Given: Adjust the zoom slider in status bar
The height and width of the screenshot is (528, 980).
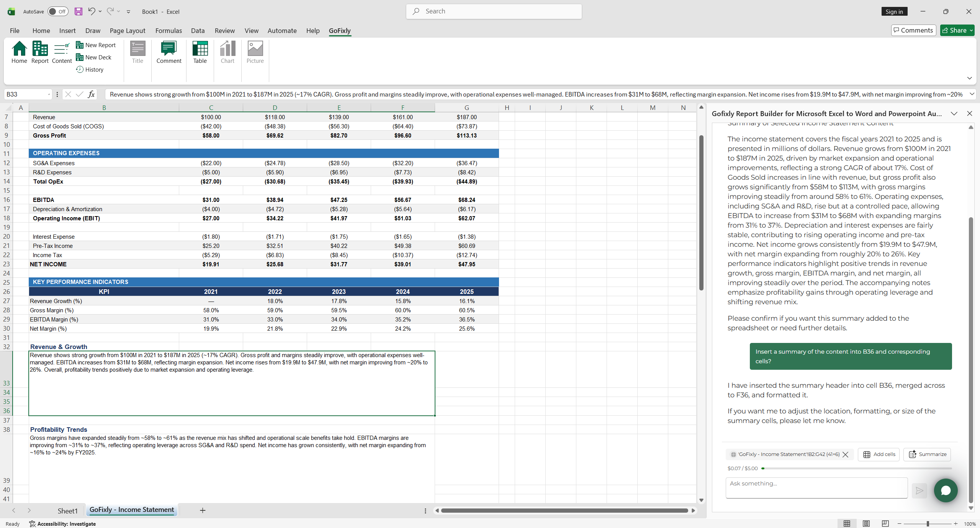Looking at the screenshot, I should 927,524.
